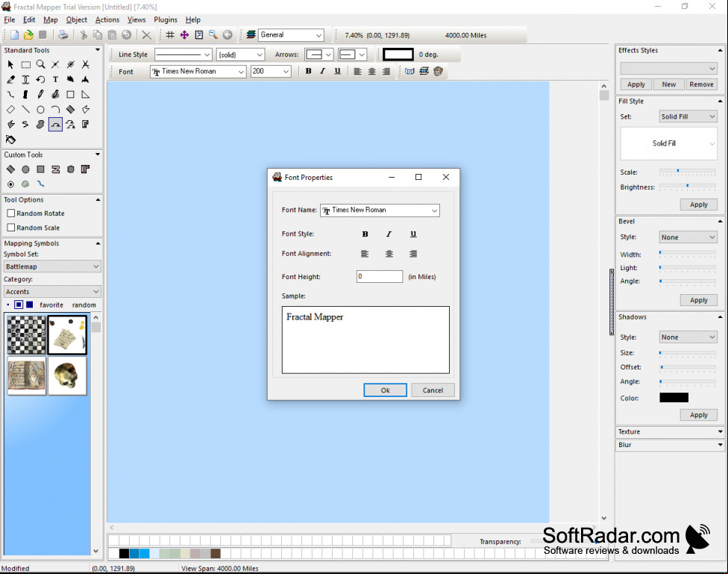Open the (solid) line pattern dropdown

click(260, 54)
